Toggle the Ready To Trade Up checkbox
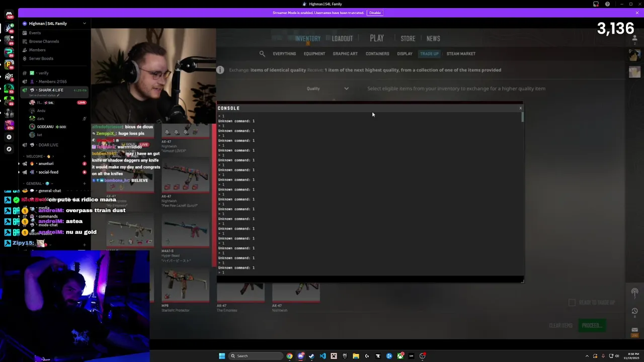The width and height of the screenshot is (644, 362). tap(572, 303)
